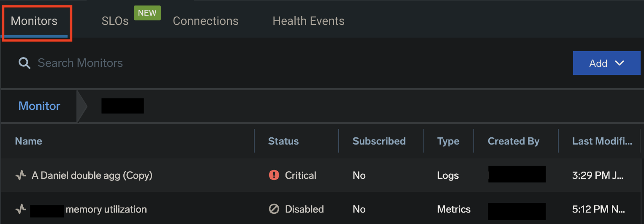Open the memory utilization monitor
644x224 pixels.
[106, 209]
